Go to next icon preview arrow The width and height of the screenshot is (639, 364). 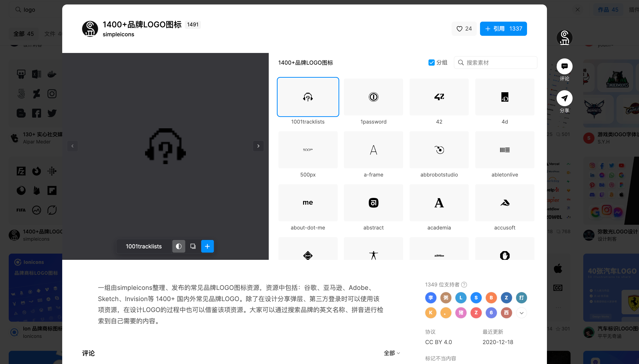click(x=258, y=146)
